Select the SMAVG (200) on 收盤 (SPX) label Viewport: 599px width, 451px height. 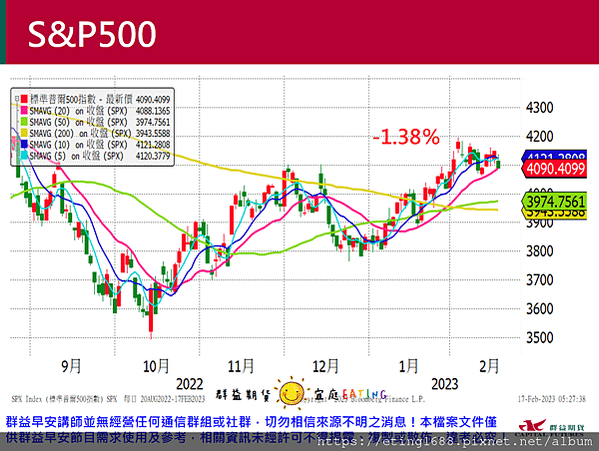[80, 133]
